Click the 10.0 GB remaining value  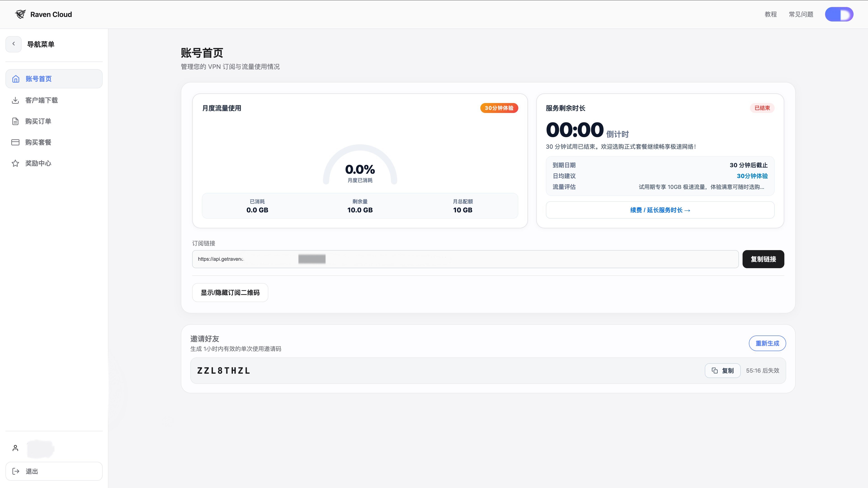(360, 210)
